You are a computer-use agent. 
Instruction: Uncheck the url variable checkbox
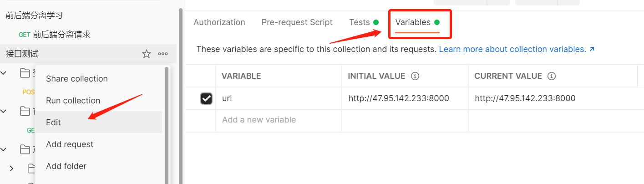[x=206, y=98]
